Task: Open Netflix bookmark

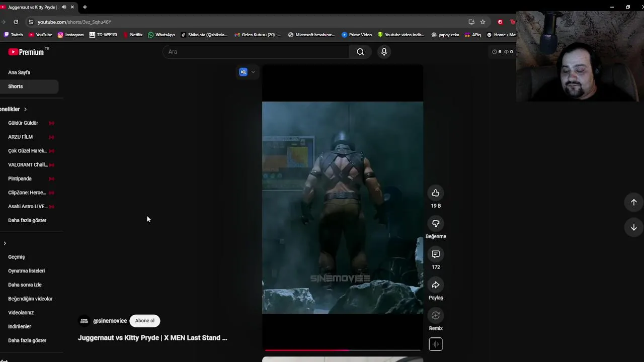Action: 133,35
